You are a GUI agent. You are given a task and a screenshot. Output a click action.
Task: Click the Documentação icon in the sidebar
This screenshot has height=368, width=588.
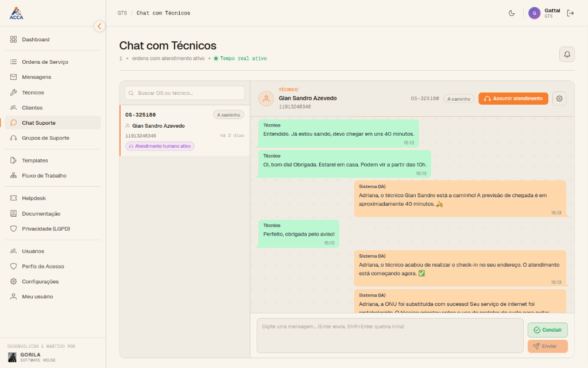click(14, 214)
